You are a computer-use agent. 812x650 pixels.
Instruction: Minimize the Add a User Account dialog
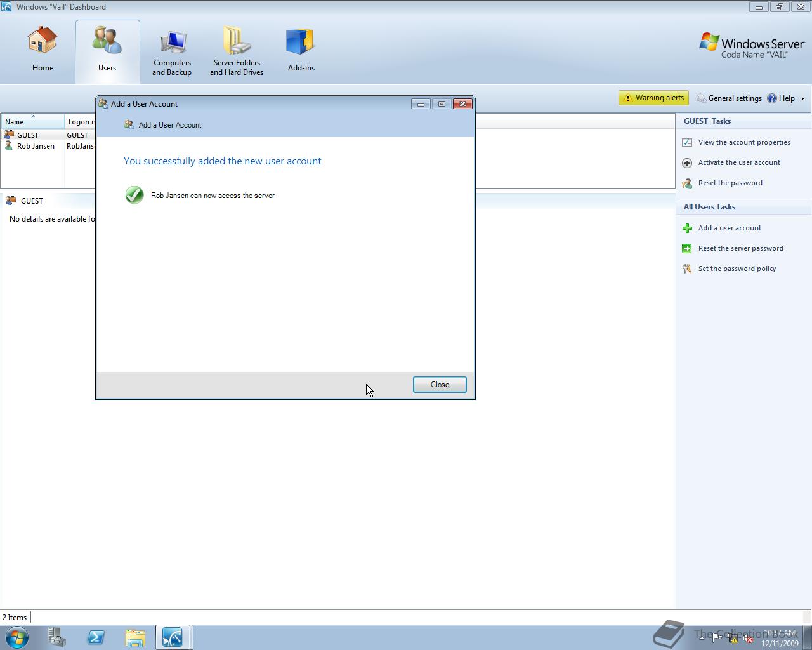coord(421,103)
